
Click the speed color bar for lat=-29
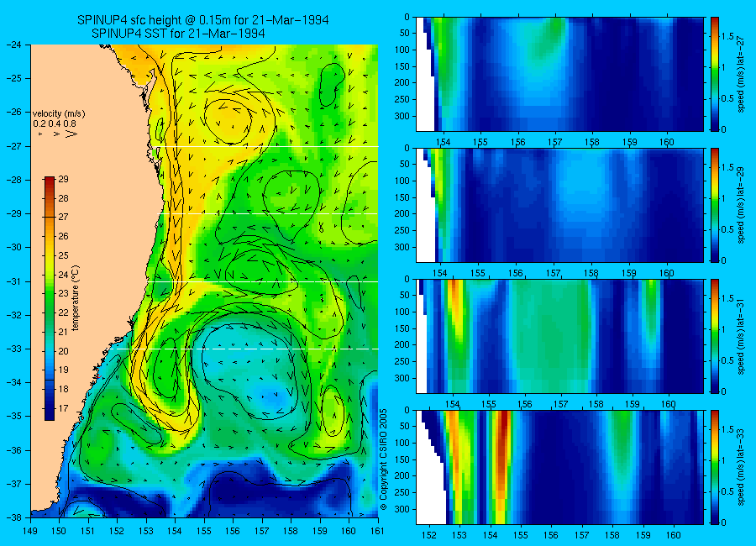pos(715,205)
